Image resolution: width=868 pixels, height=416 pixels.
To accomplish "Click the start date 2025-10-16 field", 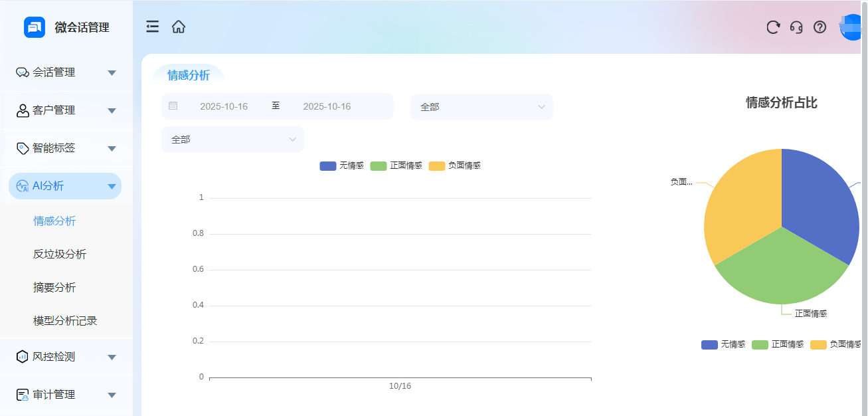I will pos(224,106).
